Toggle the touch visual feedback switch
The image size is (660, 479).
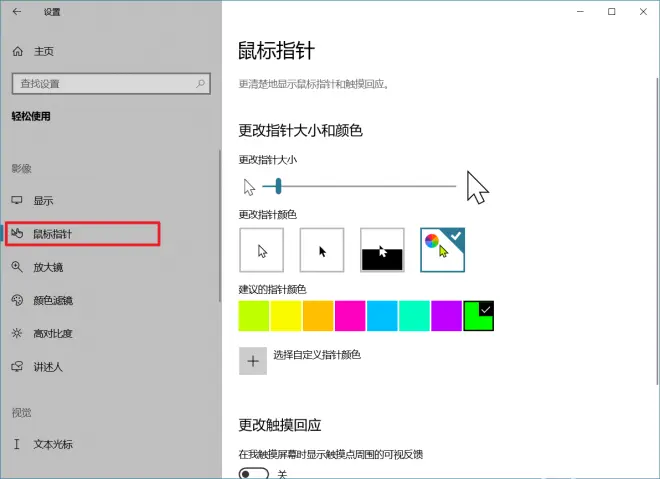pyautogui.click(x=254, y=474)
